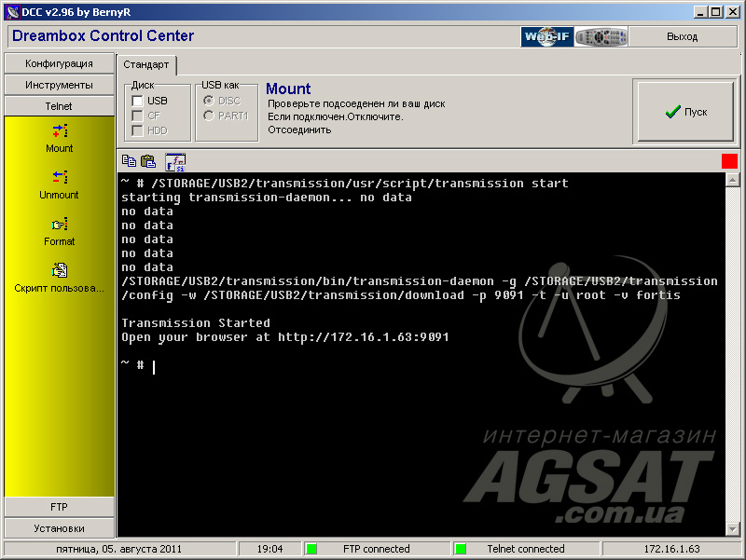The width and height of the screenshot is (746, 560).
Task: Click the terminal scrollbar down arrow
Action: (732, 529)
